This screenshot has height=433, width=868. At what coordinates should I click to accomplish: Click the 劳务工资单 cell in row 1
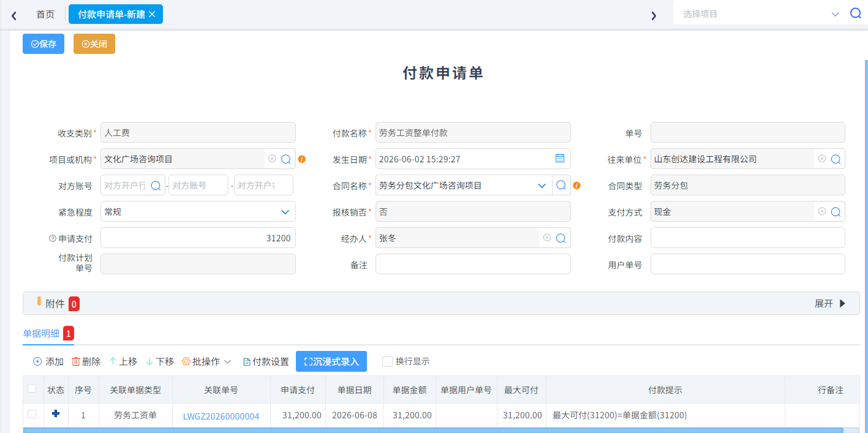pyautogui.click(x=135, y=415)
